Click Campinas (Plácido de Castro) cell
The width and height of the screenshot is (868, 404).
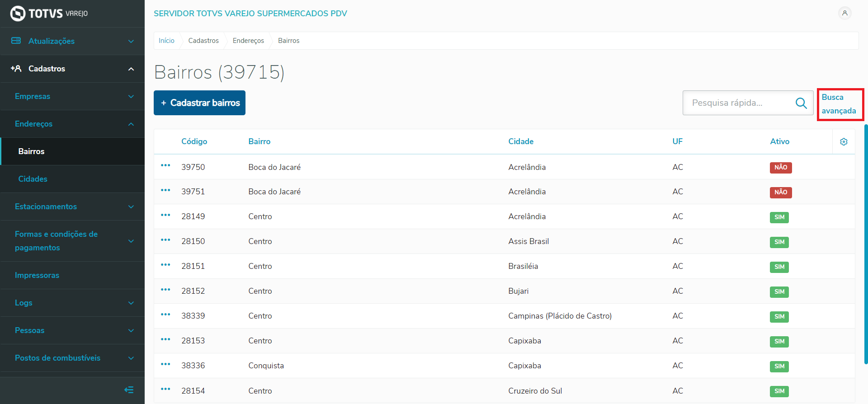tap(560, 316)
